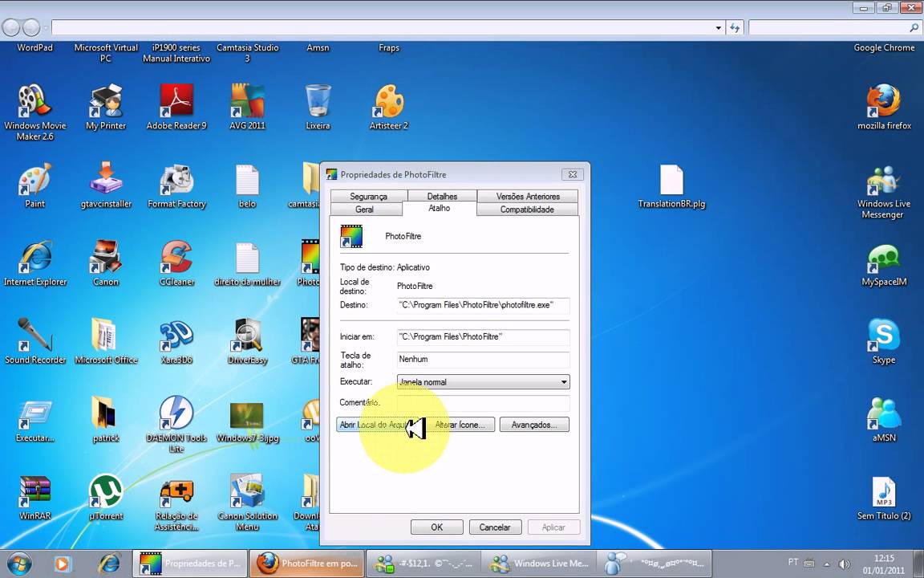Expand the address bar history dropdown arrow
The height and width of the screenshot is (578, 924).
718,28
